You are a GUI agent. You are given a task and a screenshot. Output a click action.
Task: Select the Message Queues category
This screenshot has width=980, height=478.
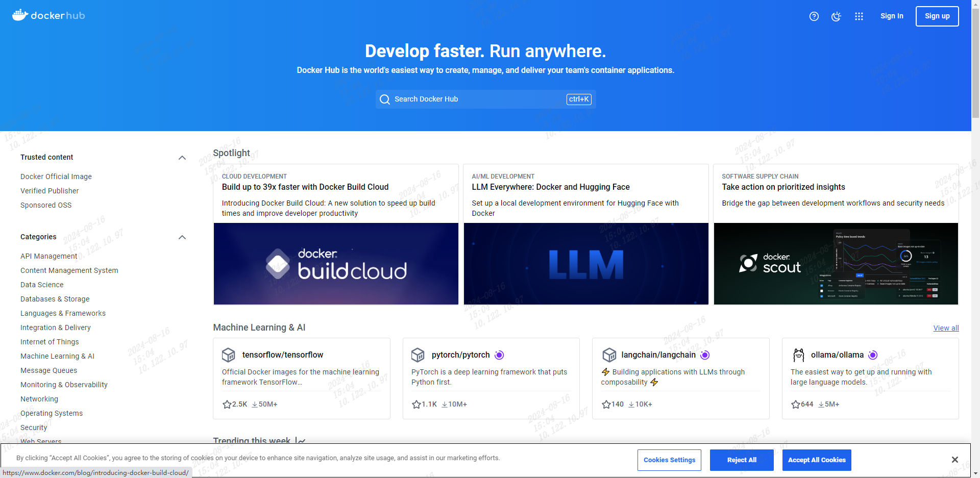(x=49, y=370)
